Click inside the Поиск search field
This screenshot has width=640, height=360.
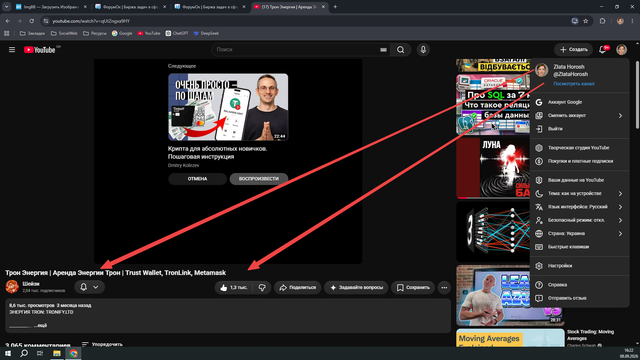(297, 50)
